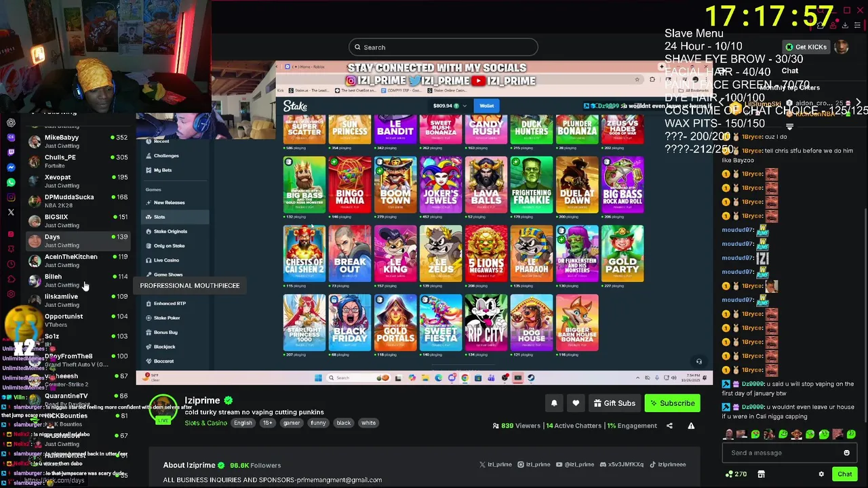Open BIGSIIX's channel in sidebar

(78, 221)
